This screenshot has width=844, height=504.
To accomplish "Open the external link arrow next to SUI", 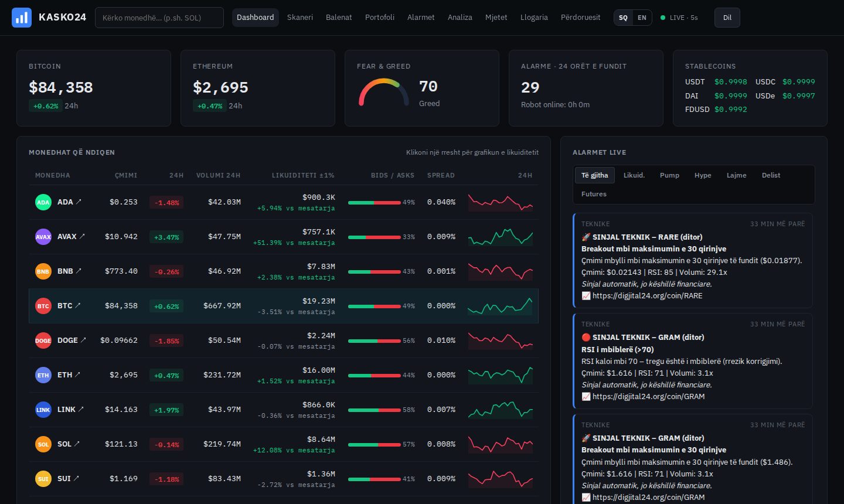I will [x=76, y=478].
